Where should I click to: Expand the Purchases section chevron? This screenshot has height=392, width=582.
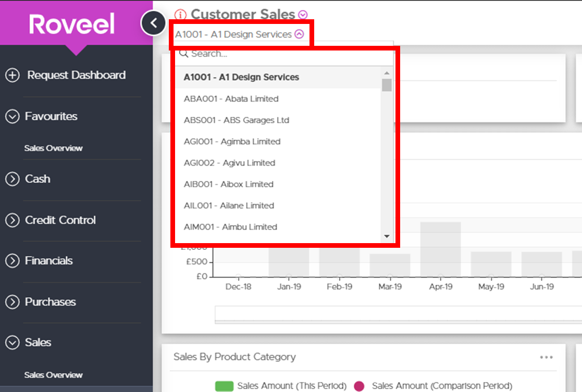(x=13, y=302)
